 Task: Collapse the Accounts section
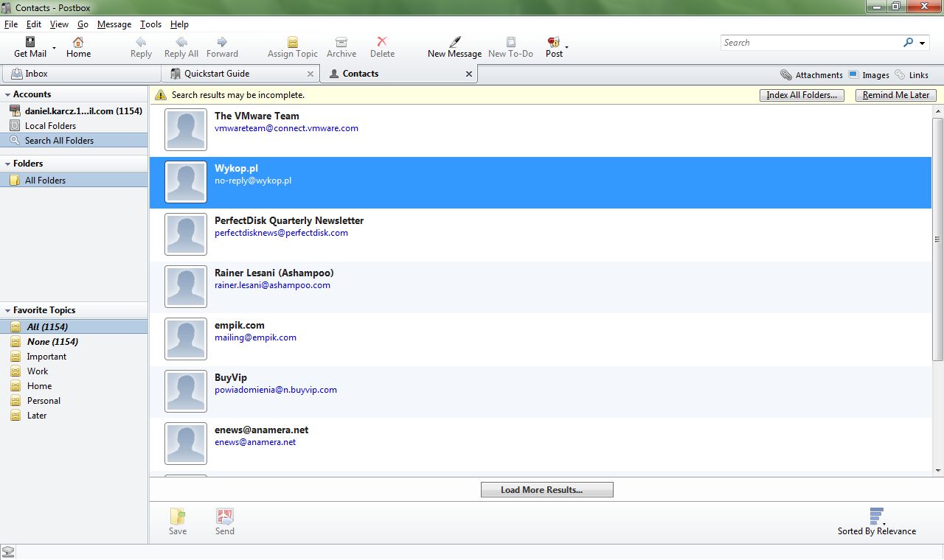point(7,94)
